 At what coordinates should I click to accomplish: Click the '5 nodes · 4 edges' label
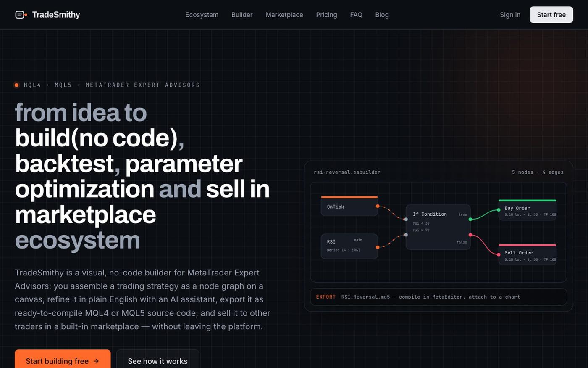tap(538, 172)
